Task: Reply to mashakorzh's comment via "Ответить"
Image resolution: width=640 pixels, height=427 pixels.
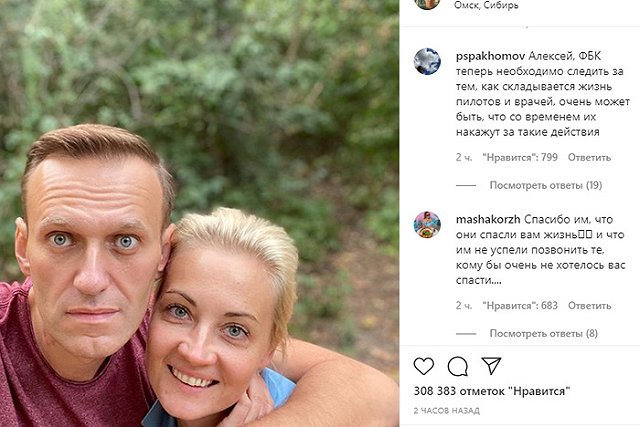Action: coord(589,305)
